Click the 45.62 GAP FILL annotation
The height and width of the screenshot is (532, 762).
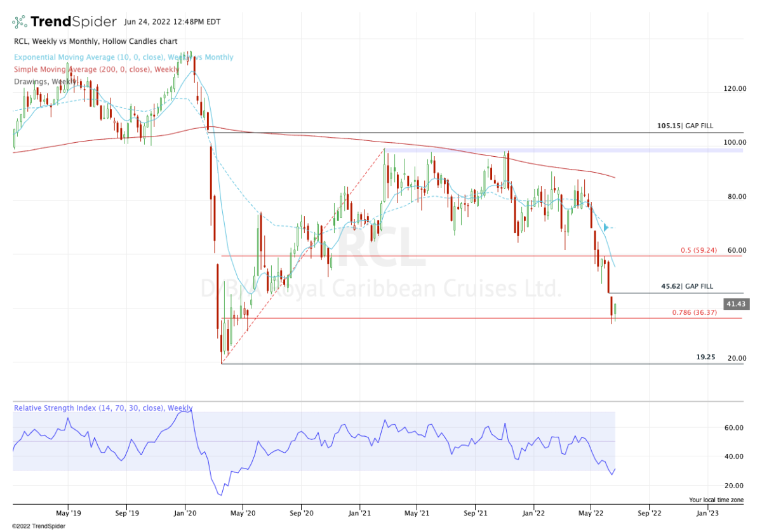[687, 287]
